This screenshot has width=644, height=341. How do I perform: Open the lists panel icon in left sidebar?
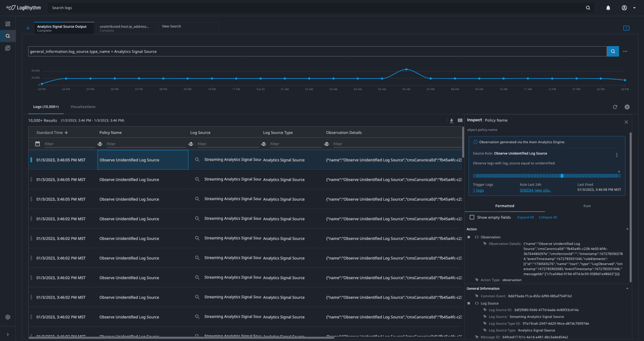(7, 48)
